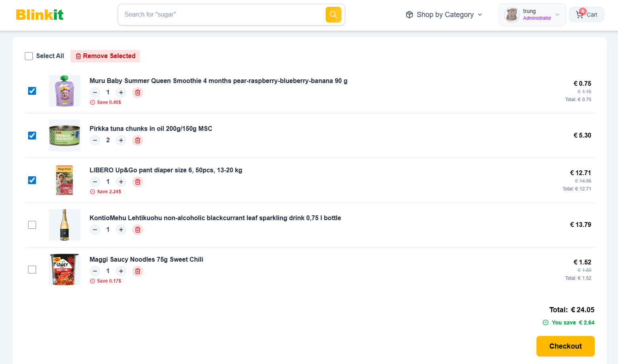Uncheck the Muru Baby Smoothie item
This screenshot has height=364, width=618.
pyautogui.click(x=32, y=91)
